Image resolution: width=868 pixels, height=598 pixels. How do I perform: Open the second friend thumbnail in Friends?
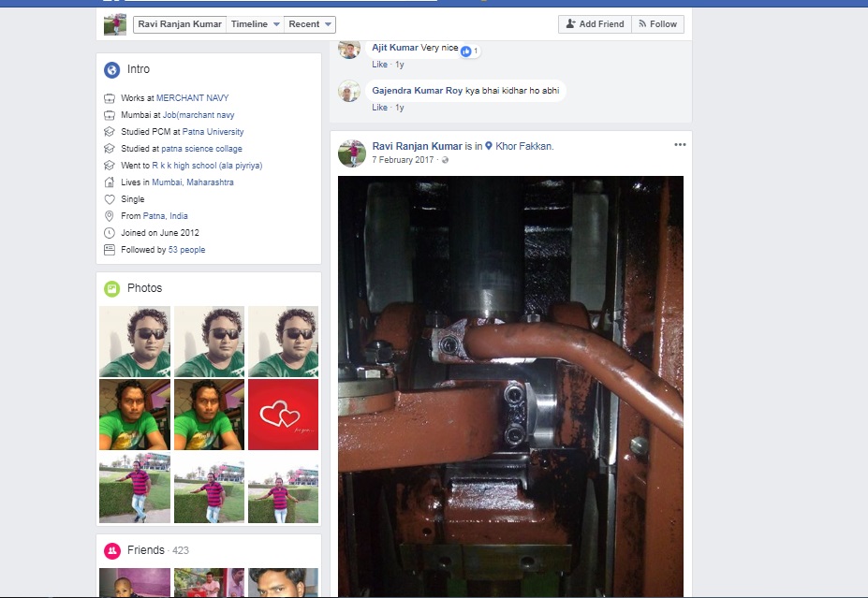pyautogui.click(x=209, y=582)
